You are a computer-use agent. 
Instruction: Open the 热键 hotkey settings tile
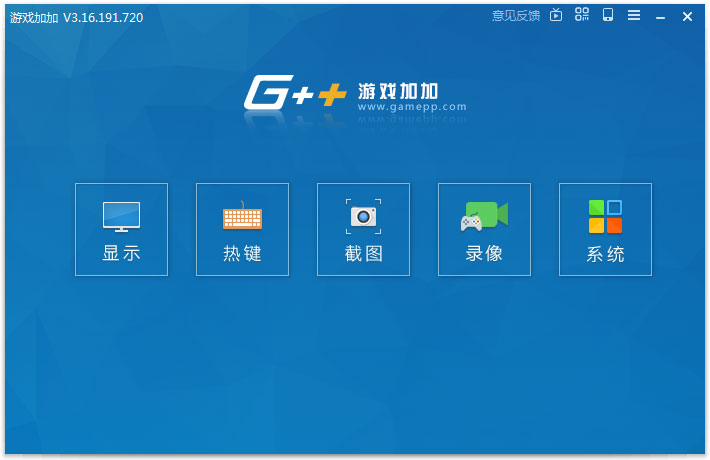pyautogui.click(x=242, y=230)
